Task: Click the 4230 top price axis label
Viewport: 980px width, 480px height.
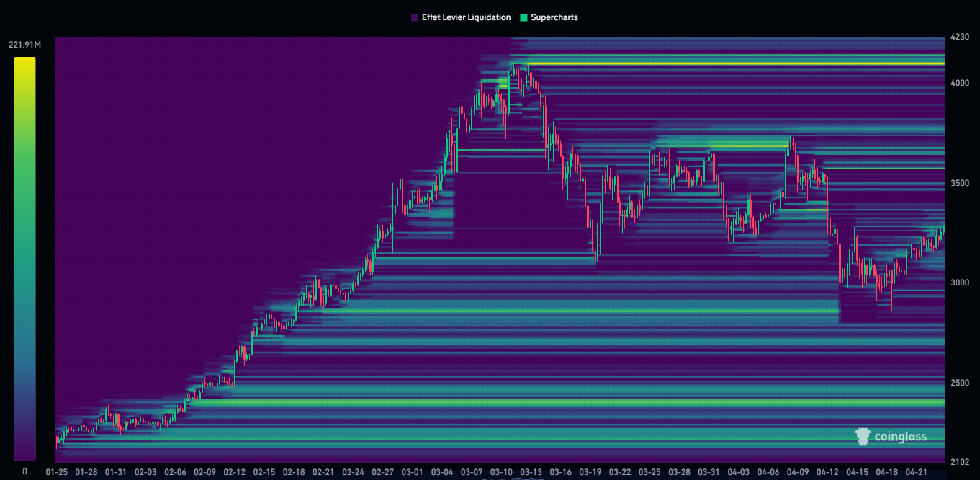Action: (959, 37)
